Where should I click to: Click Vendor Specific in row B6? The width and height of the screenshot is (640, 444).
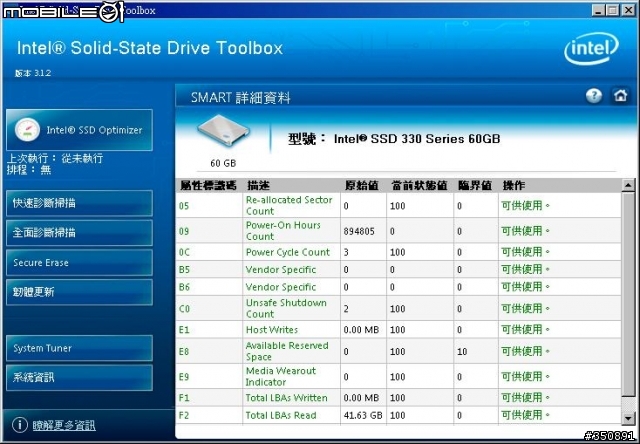281,287
